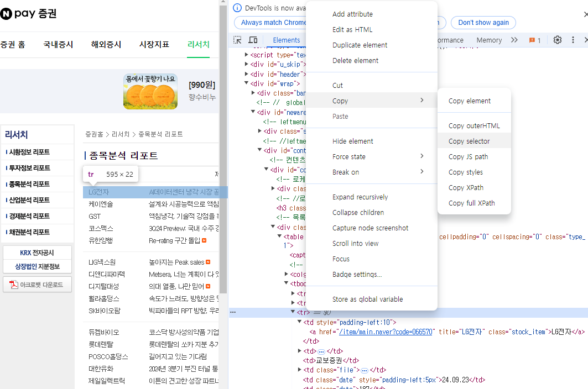Viewport: 588px width, 389px height.
Task: Expand the script type node
Action: [x=246, y=55]
